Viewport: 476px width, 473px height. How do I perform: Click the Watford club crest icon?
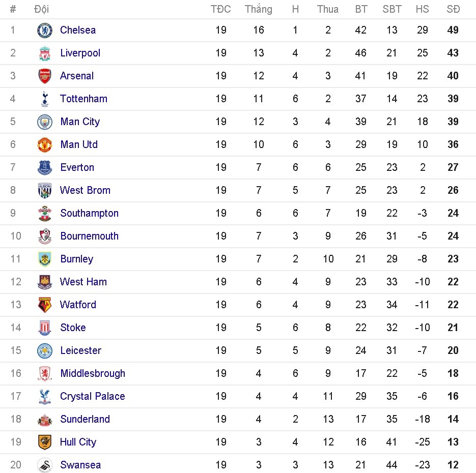click(45, 305)
